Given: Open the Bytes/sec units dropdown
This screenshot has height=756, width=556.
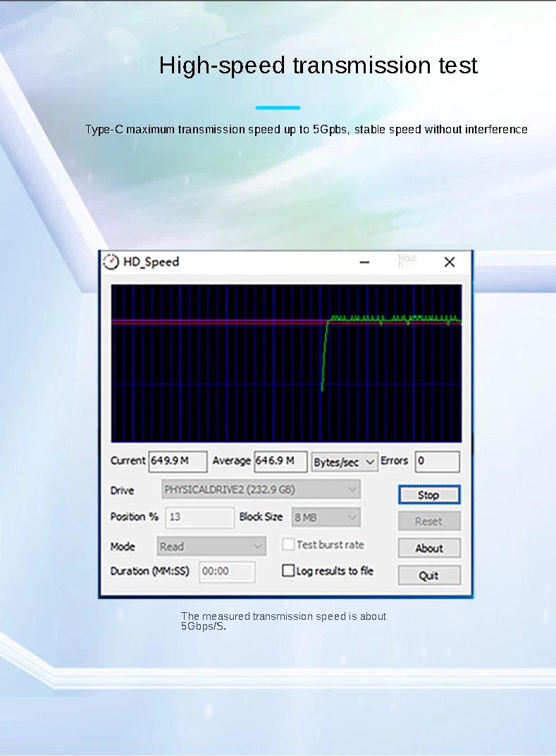Looking at the screenshot, I should (345, 462).
